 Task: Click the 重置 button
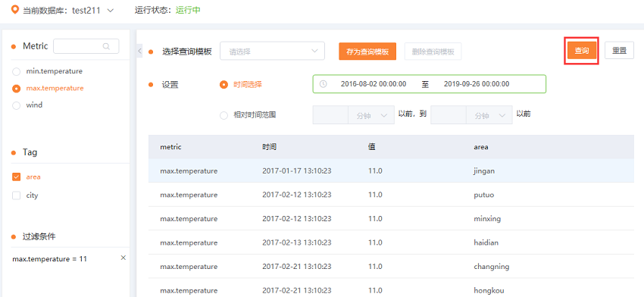pos(619,51)
